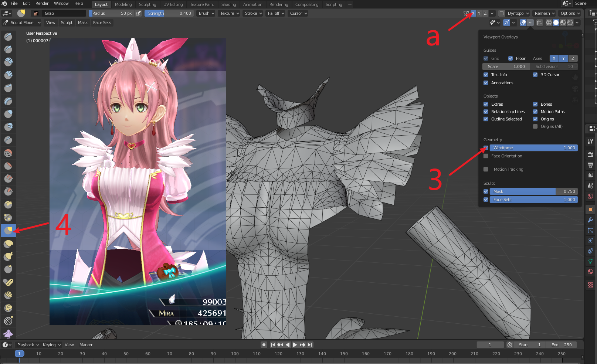Toggle Motion Tracking overlay
The width and height of the screenshot is (597, 364).
click(x=486, y=169)
